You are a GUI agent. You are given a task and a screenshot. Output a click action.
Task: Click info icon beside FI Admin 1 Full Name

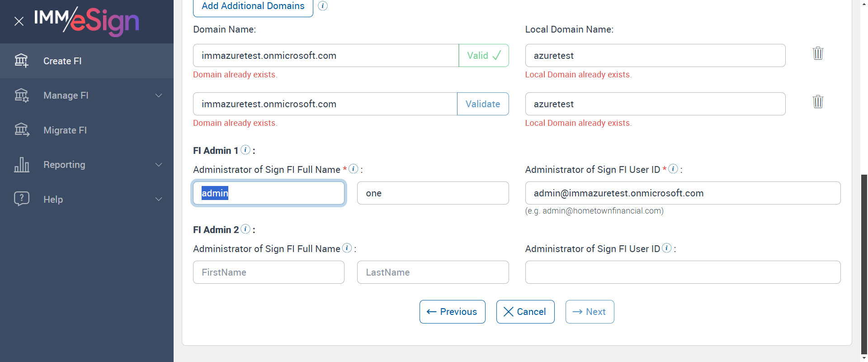pos(354,169)
